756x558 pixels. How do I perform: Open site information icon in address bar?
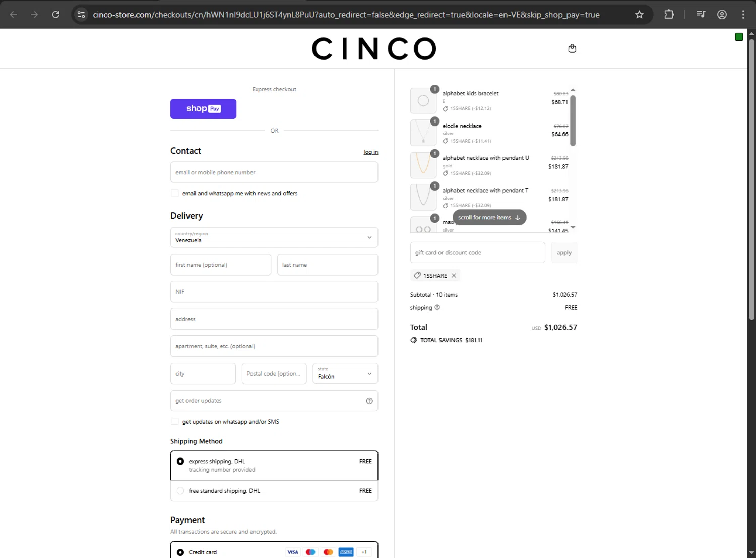point(81,15)
